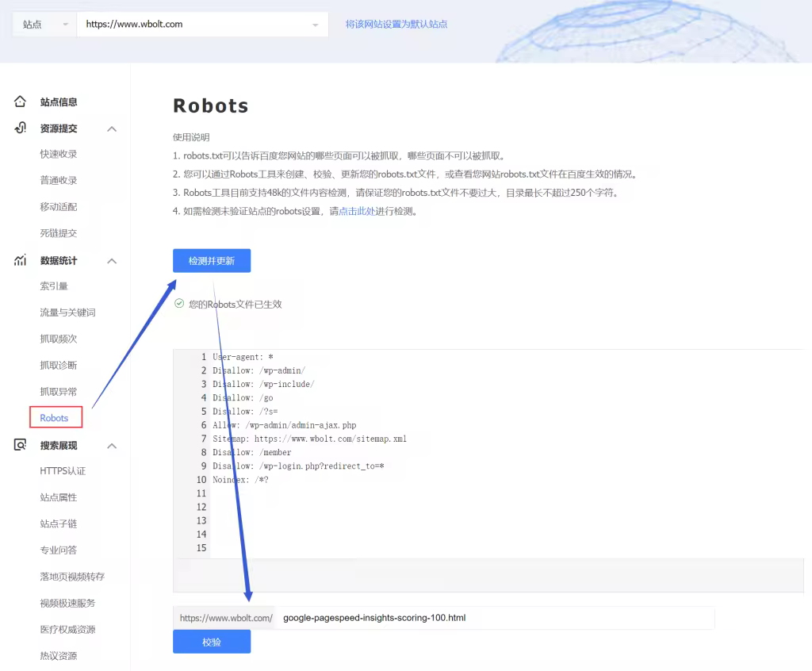Screen dimensions: 812x671
Task: Click the 校验 button
Action: [x=212, y=642]
